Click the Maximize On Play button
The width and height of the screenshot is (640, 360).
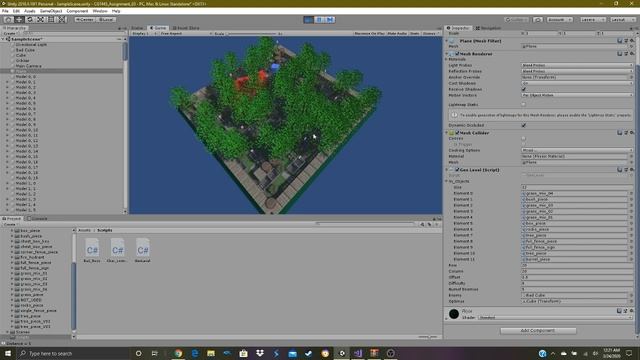(x=369, y=33)
